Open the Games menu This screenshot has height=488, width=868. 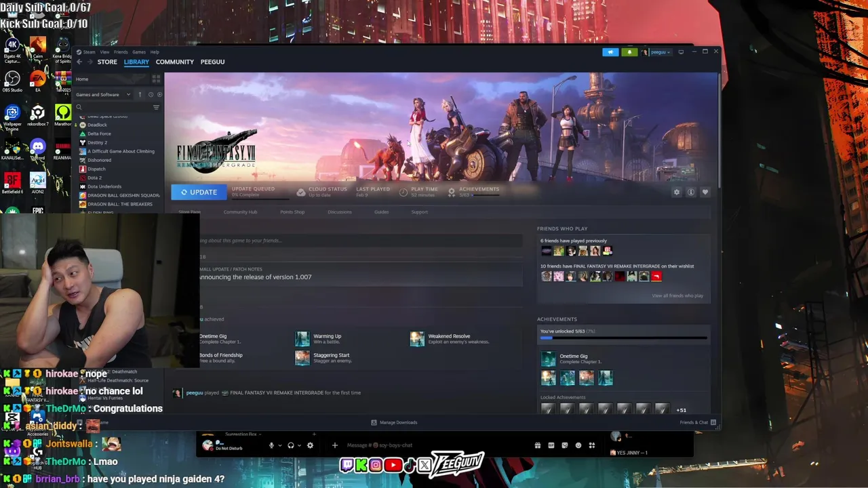pyautogui.click(x=139, y=52)
